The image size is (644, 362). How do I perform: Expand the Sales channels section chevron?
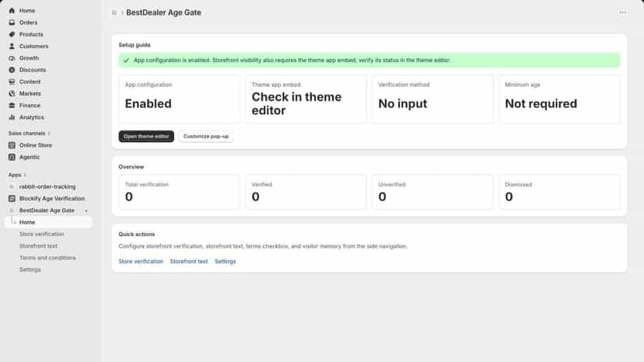tap(49, 134)
